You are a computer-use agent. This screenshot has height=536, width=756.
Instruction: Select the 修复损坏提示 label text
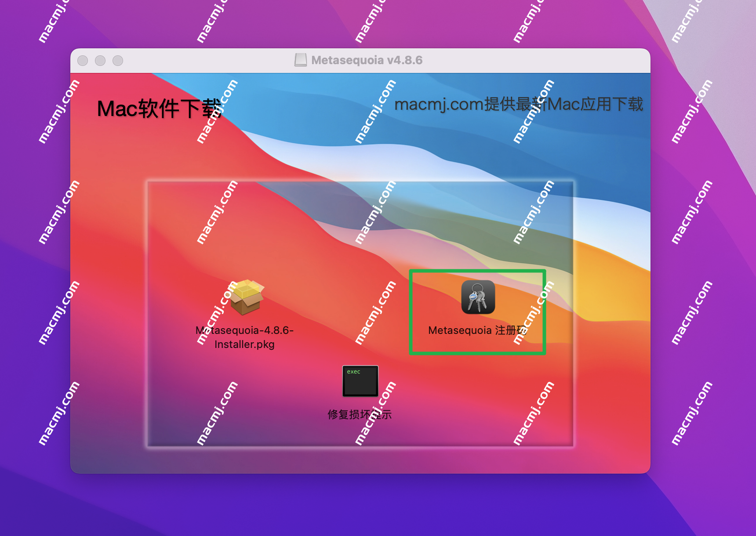360,414
